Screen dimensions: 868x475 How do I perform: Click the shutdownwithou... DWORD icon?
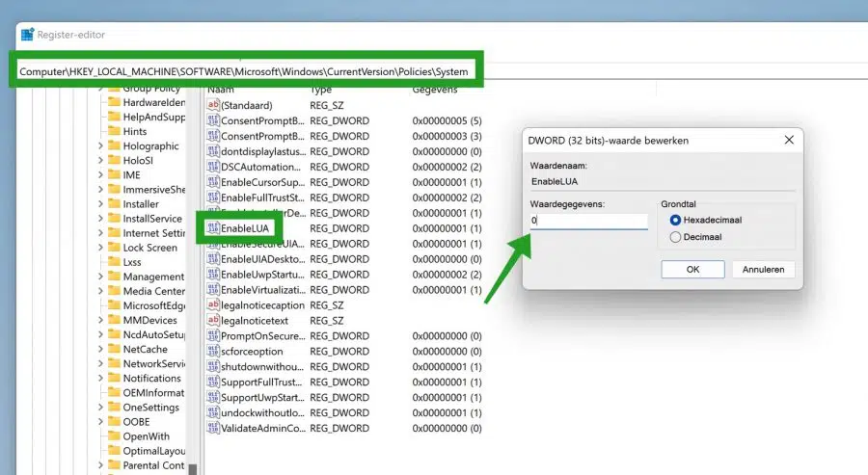point(213,367)
